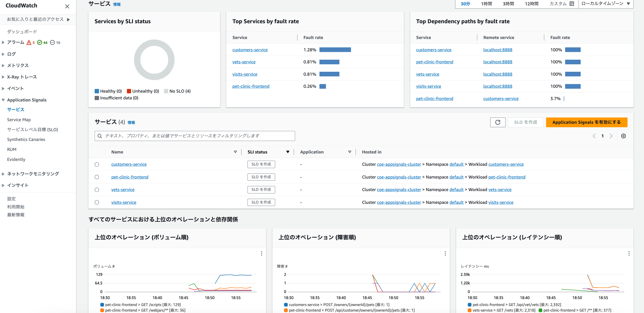644x313 pixels.
Task: Go to next services page
Action: pyautogui.click(x=611, y=136)
